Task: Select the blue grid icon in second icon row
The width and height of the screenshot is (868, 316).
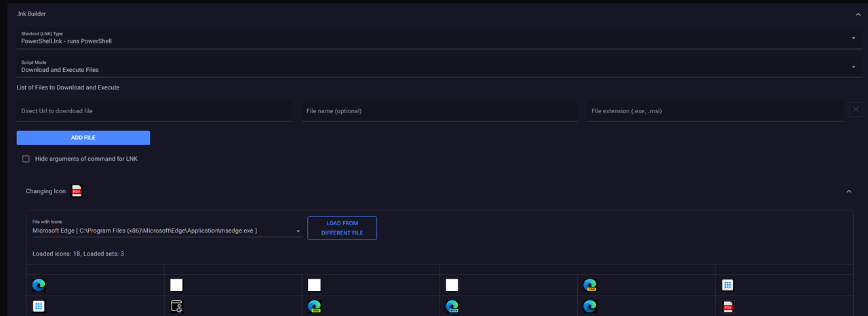Action: click(39, 306)
